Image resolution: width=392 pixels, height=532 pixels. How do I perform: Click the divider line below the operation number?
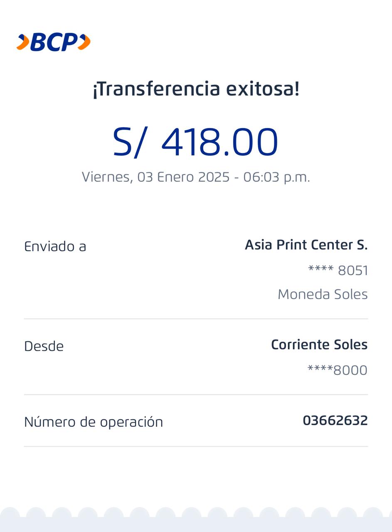point(196,446)
